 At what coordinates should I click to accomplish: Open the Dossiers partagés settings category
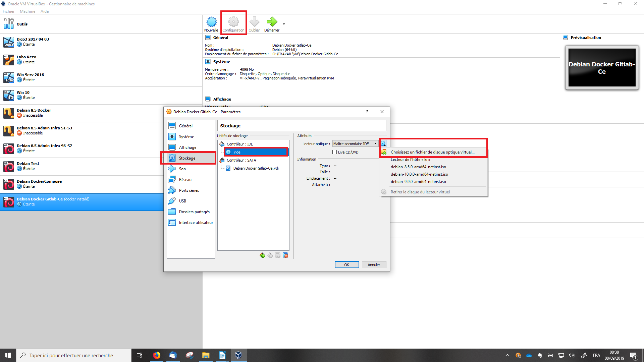pos(191,212)
